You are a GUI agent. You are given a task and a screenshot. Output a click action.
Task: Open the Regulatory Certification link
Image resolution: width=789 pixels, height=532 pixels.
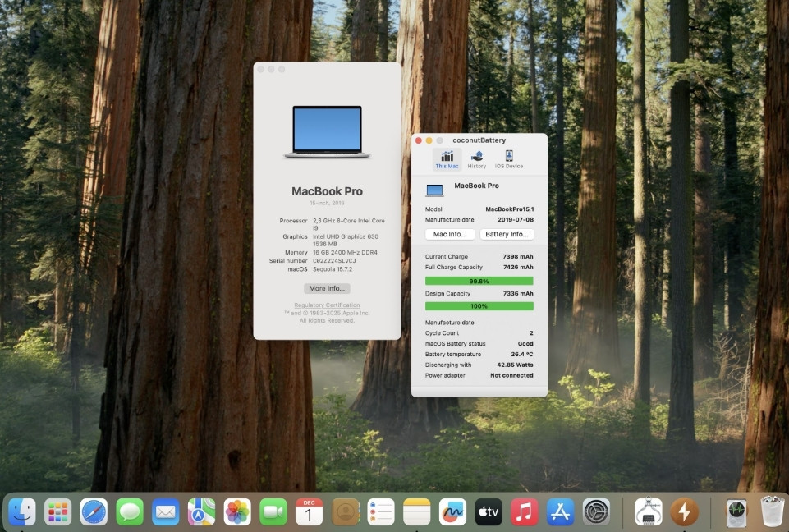(327, 305)
